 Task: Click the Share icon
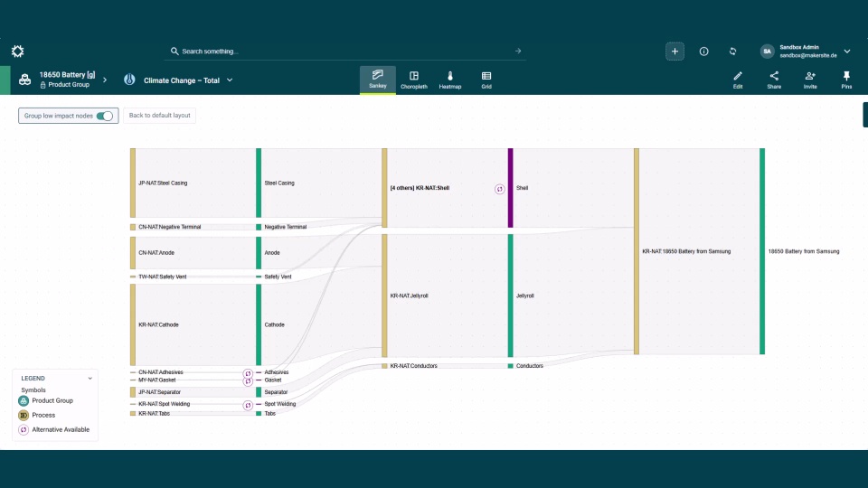point(774,80)
